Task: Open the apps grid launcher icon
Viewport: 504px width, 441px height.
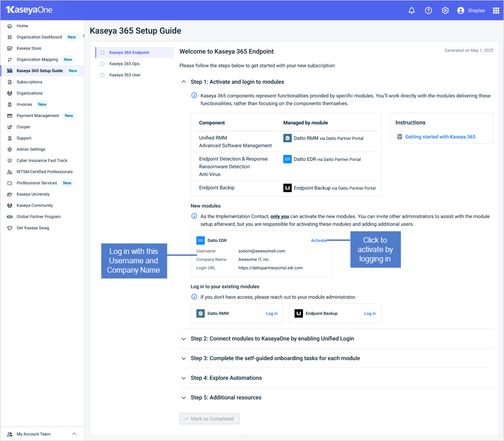Action: (496, 11)
